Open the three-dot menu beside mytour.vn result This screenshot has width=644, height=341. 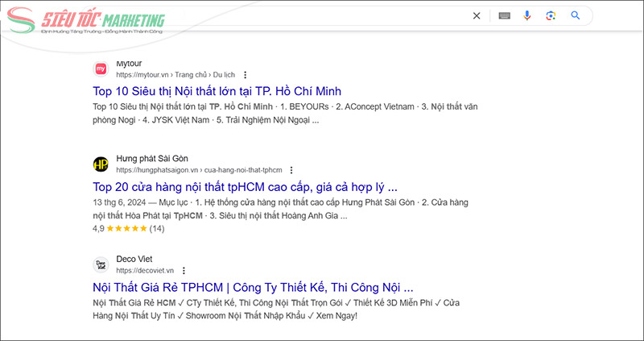(x=246, y=75)
